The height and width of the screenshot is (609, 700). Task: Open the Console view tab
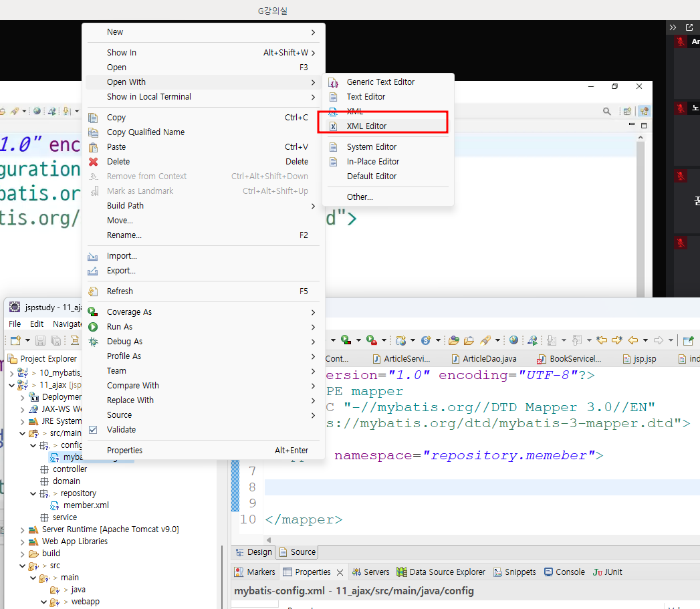(564, 572)
